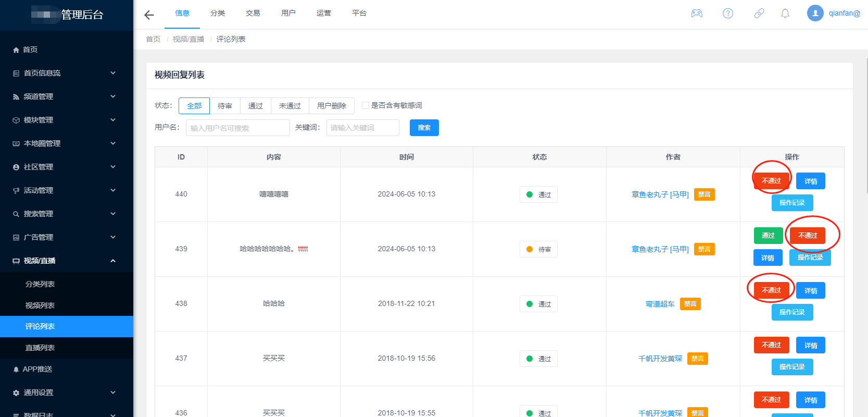Switch to the 分类 top tab
Viewport: 868px width, 417px height.
[218, 14]
